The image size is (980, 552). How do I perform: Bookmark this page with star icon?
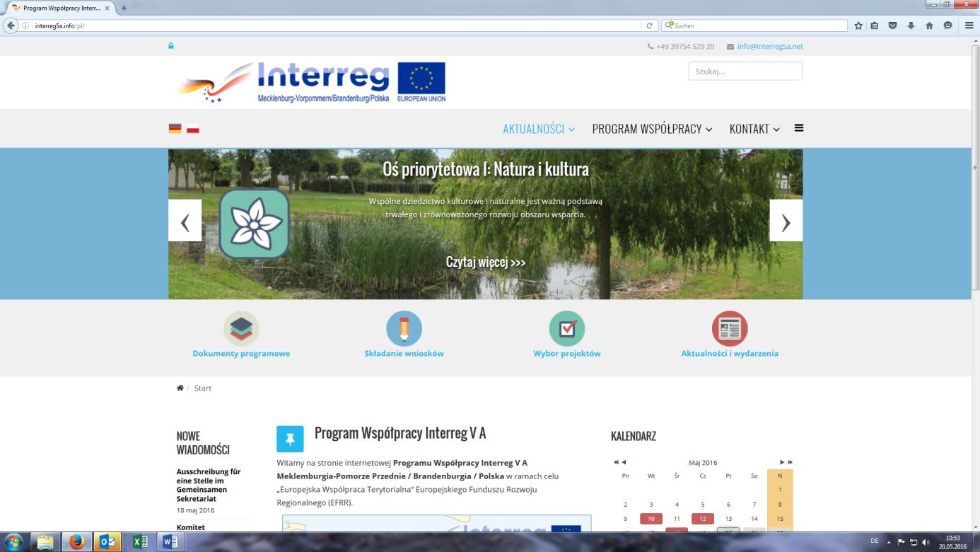coord(858,25)
